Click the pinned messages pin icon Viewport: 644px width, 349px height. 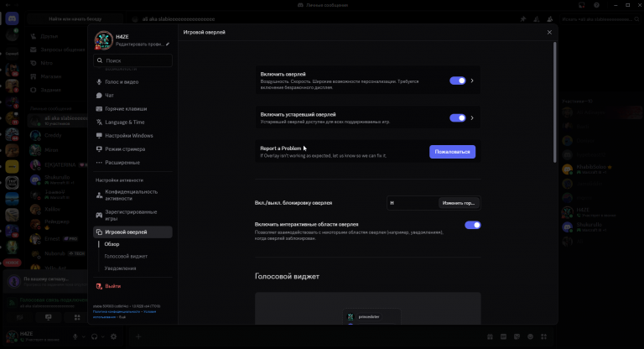[x=523, y=19]
